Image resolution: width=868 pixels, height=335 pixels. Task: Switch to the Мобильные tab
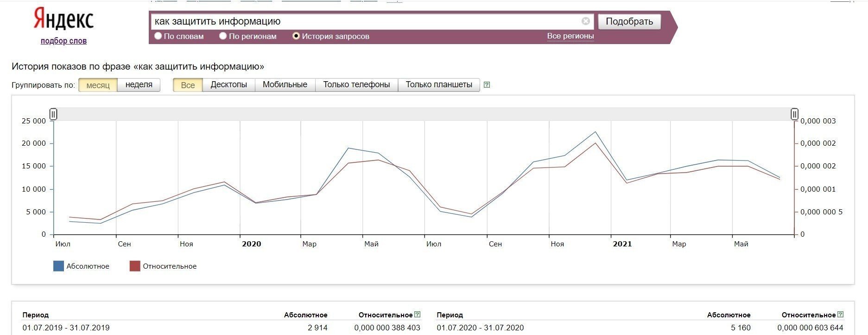[285, 85]
